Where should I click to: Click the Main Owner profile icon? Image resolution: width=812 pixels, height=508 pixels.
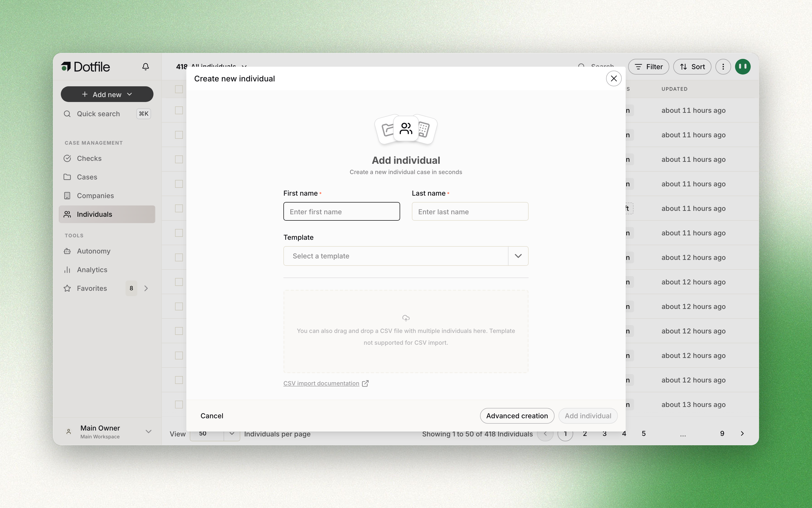point(69,432)
